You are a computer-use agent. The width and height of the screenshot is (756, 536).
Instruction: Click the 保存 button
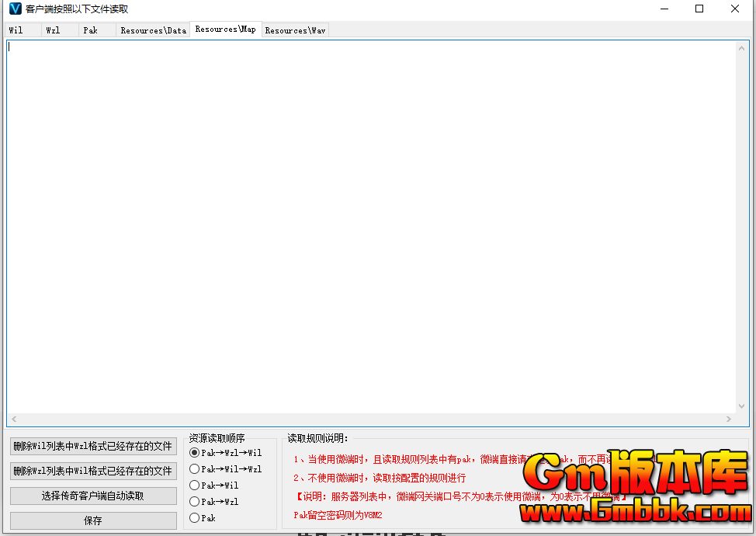click(93, 520)
